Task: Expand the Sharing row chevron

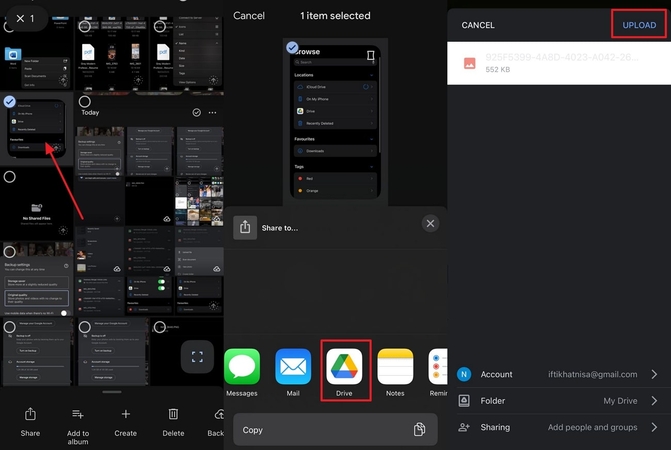Action: (x=654, y=427)
